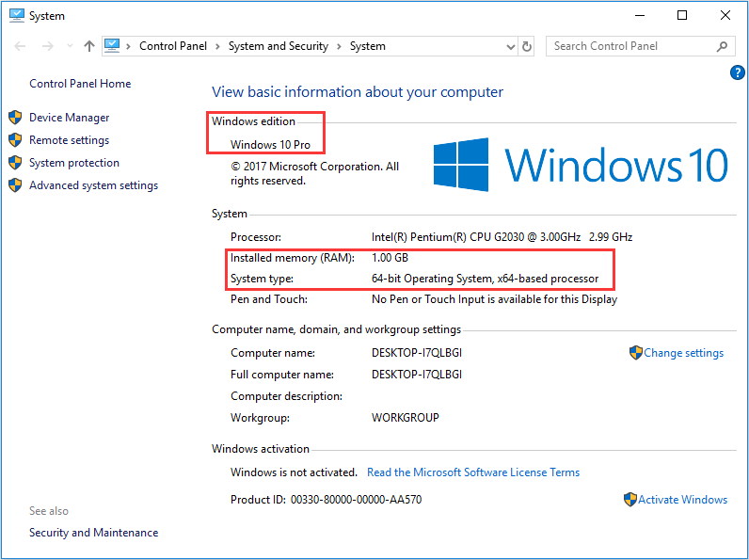Click full computer name value DESKTOP-I7QLBGI

(x=417, y=375)
